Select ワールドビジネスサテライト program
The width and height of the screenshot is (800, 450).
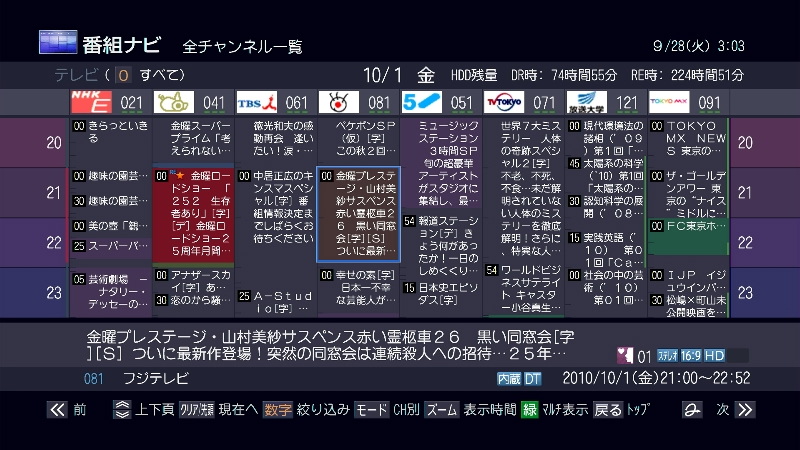point(523,289)
